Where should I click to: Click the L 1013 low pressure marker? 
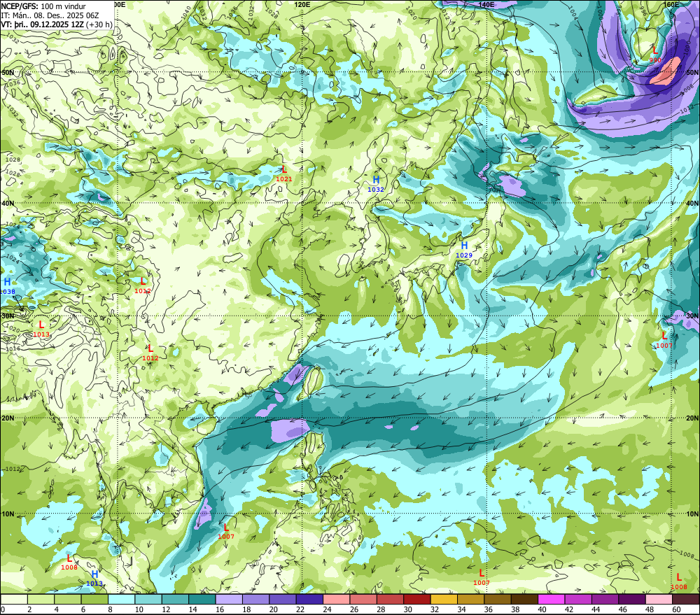point(41,330)
